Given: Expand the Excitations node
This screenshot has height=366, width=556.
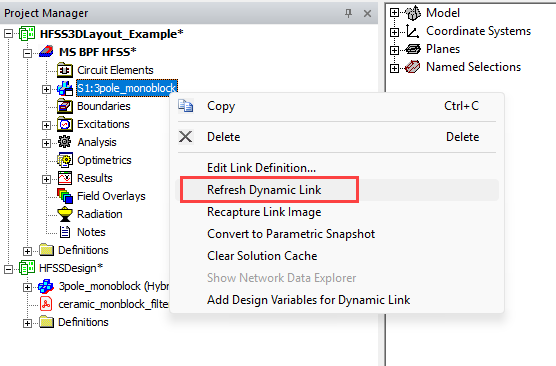Looking at the screenshot, I should [x=46, y=125].
